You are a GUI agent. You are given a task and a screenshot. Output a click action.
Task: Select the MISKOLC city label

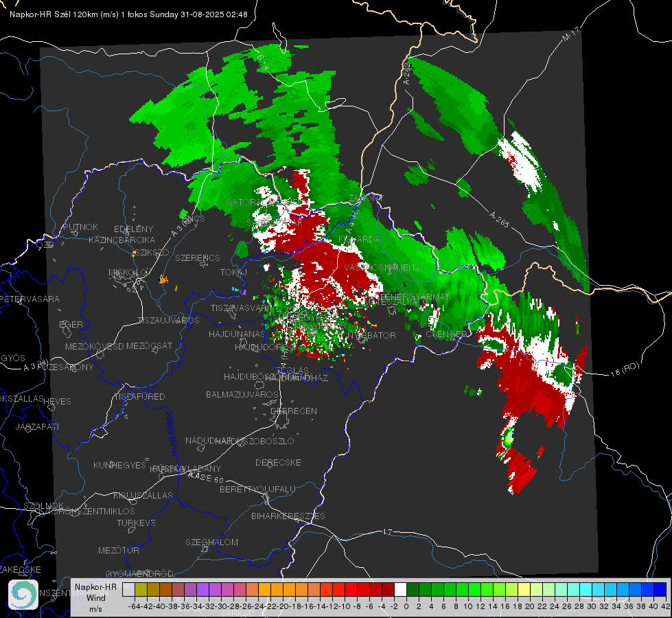[128, 273]
